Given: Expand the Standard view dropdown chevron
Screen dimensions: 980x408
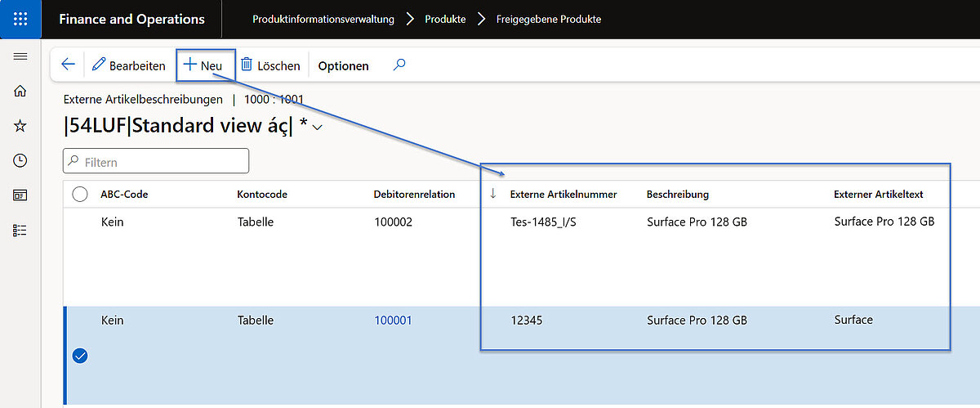Looking at the screenshot, I should [318, 128].
